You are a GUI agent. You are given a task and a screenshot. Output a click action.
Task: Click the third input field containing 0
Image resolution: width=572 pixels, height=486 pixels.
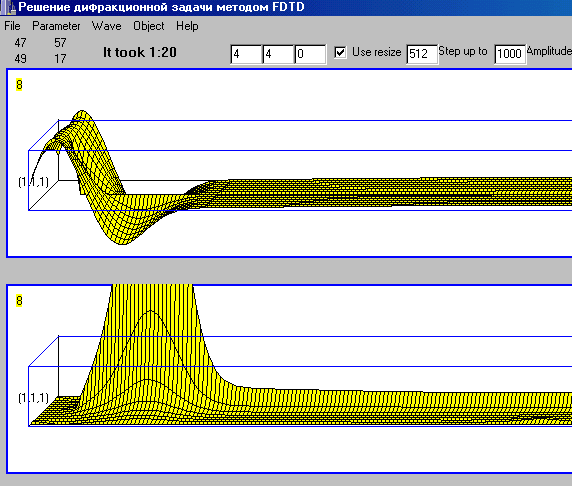coord(310,54)
